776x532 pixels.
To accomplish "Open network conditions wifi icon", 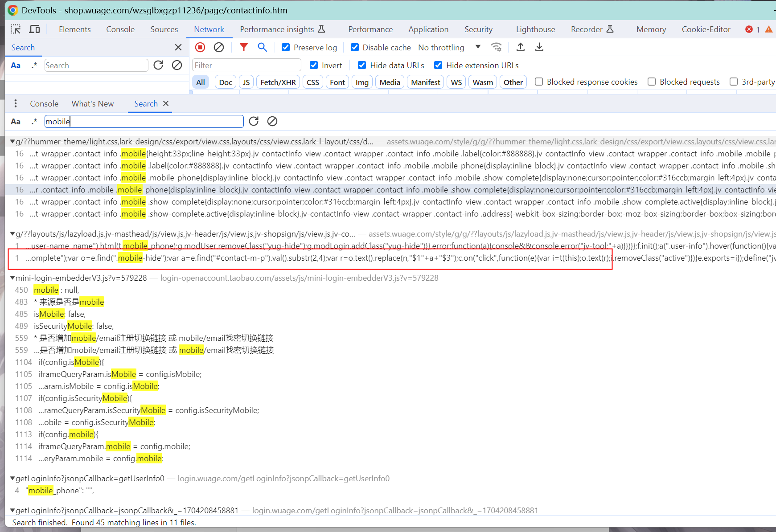I will click(x=496, y=47).
